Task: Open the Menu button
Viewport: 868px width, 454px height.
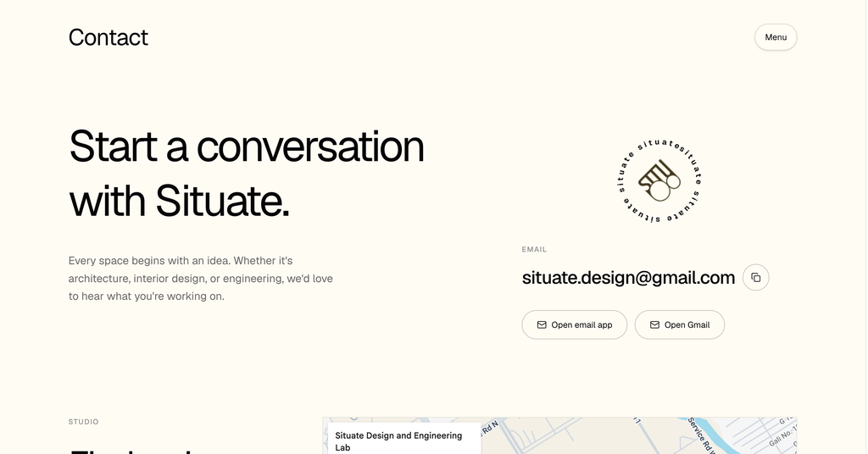Action: tap(776, 37)
